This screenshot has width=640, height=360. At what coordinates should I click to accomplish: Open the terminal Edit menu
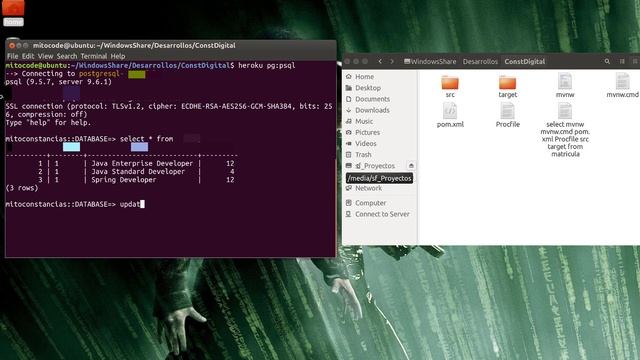pyautogui.click(x=28, y=56)
